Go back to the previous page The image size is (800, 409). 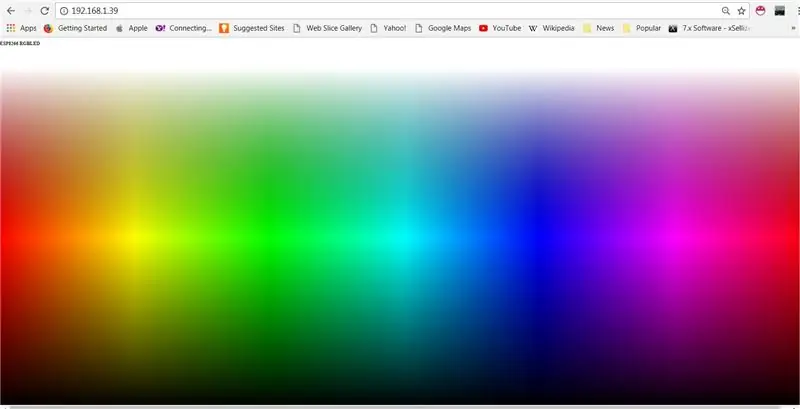(x=11, y=11)
